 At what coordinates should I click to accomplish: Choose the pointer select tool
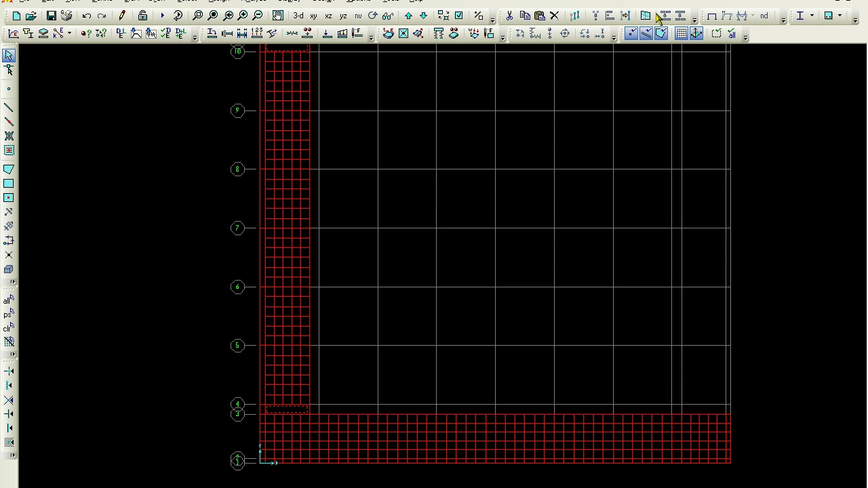pos(9,56)
